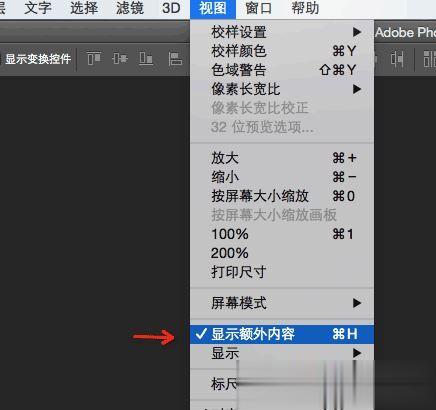Select 放大 to zoom in
The width and height of the screenshot is (436, 410).
[x=282, y=158]
